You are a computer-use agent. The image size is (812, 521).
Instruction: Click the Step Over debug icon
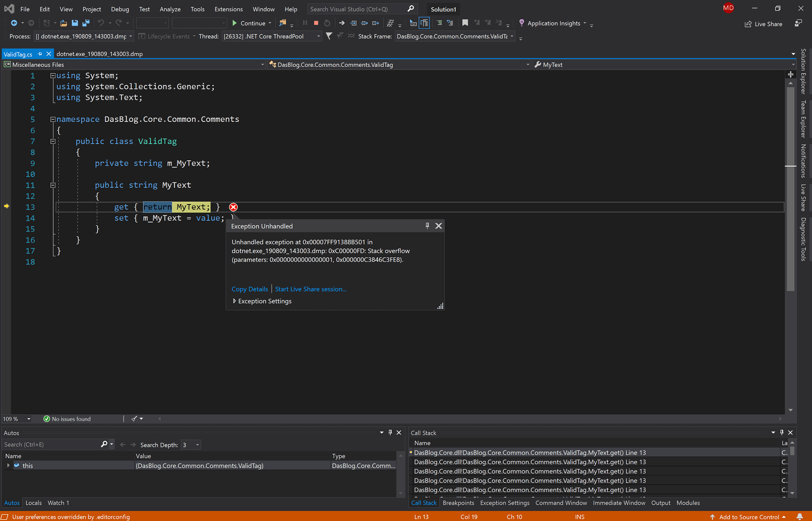point(364,23)
